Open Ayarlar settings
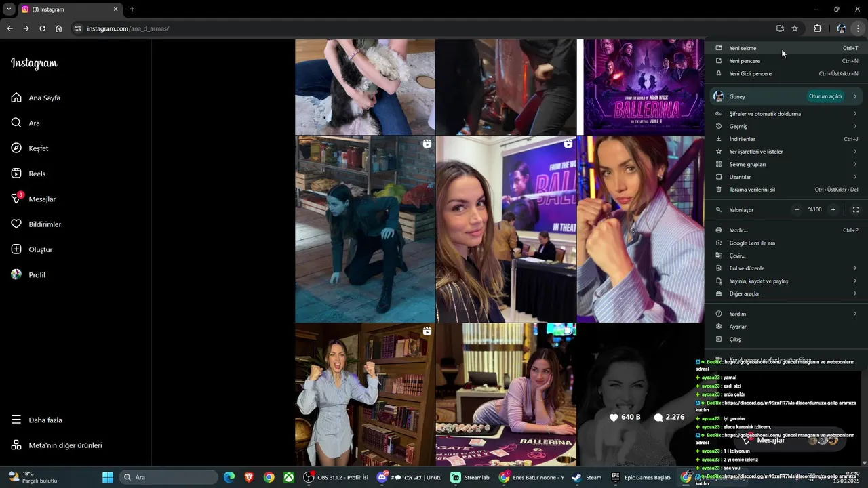Viewport: 868px width, 488px height. click(787, 327)
